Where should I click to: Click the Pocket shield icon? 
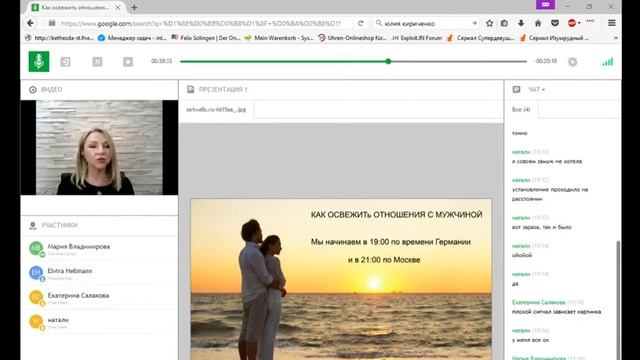click(x=555, y=23)
